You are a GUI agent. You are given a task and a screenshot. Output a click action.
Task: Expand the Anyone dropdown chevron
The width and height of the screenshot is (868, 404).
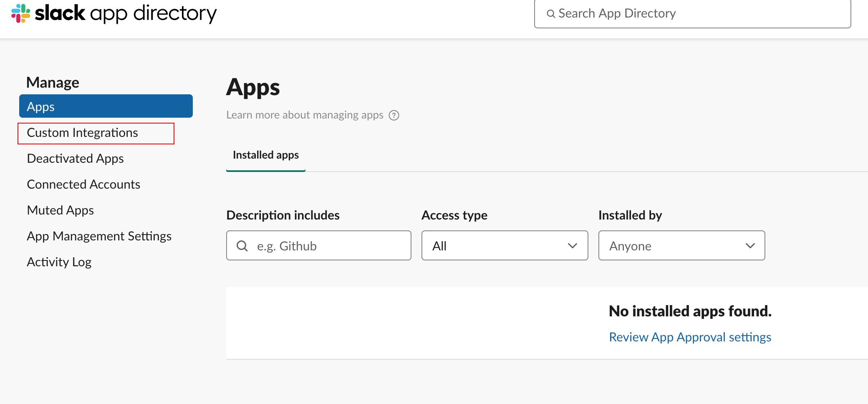(x=750, y=245)
